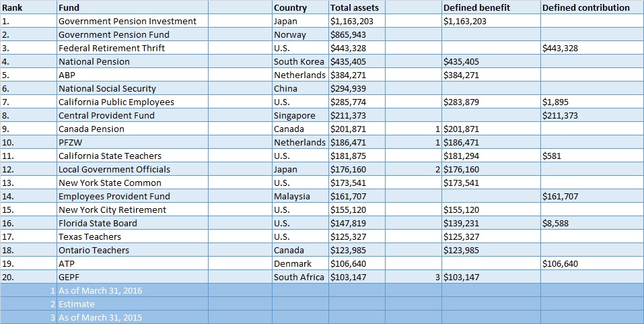
Task: Click the 'New York State Common' cell
Action: (133, 183)
